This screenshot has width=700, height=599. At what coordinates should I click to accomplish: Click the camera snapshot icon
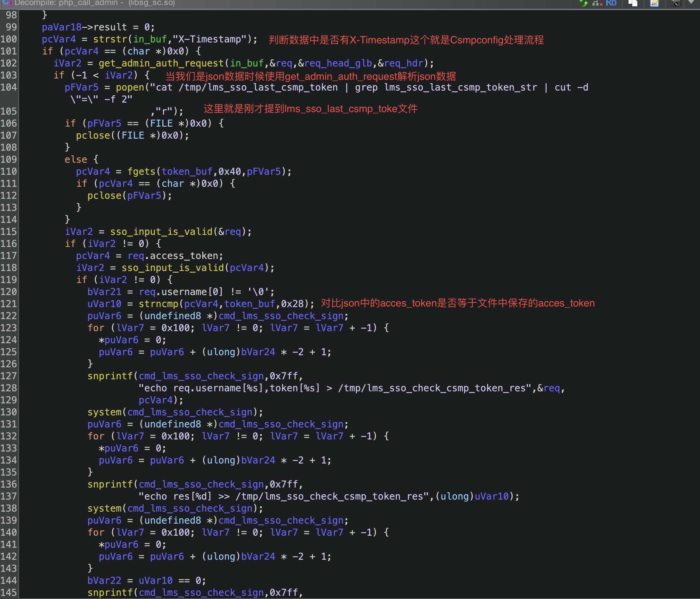(x=676, y=3)
